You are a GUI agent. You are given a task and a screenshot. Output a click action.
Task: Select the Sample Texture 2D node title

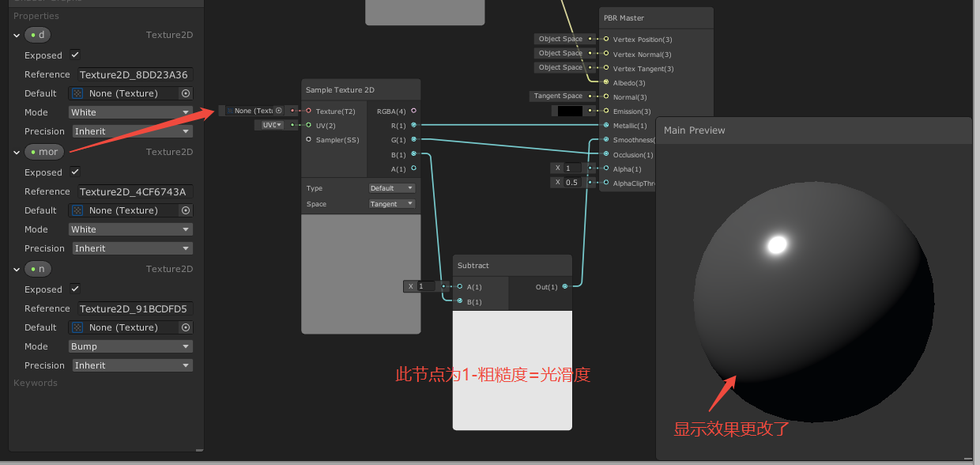pos(340,90)
